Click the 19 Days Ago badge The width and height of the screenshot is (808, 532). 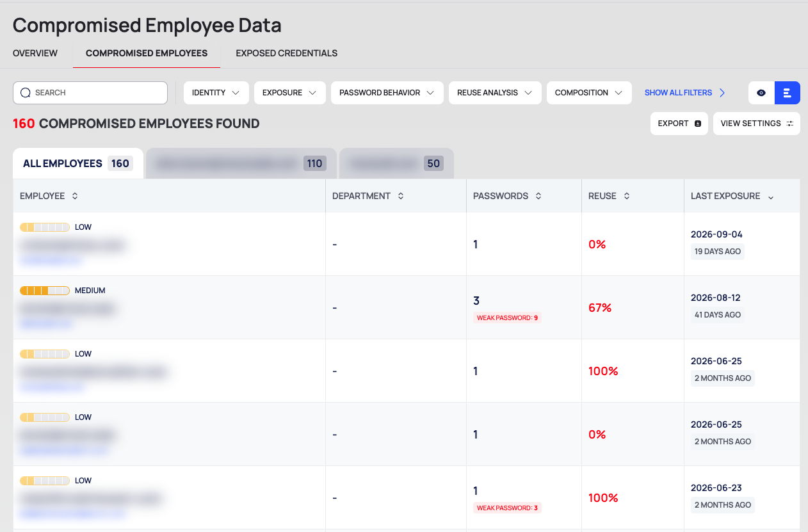point(718,252)
